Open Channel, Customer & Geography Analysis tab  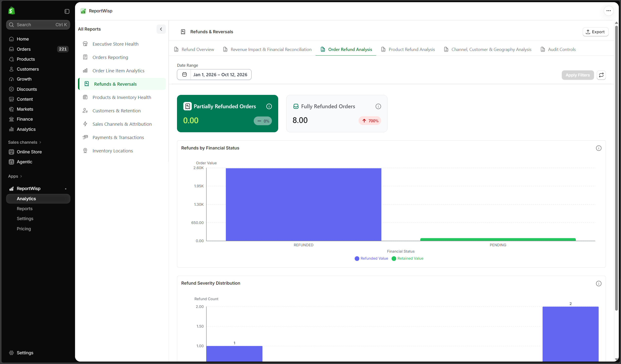[487, 49]
